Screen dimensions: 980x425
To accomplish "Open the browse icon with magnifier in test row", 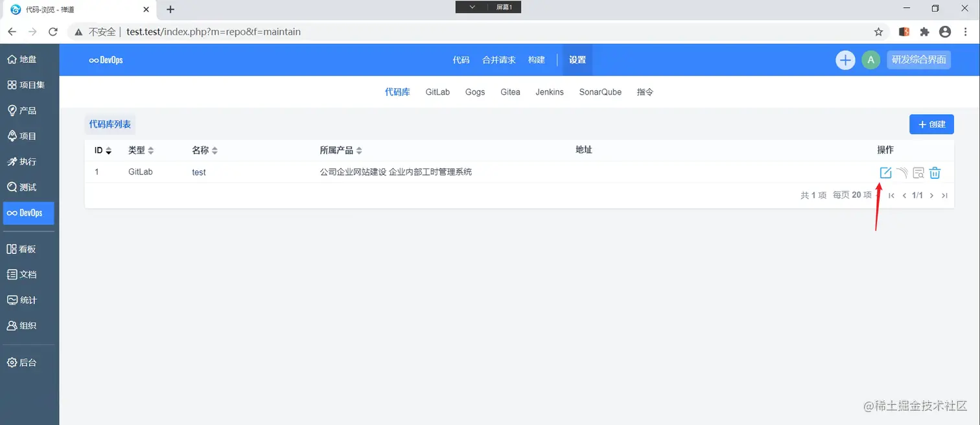I will [x=918, y=173].
